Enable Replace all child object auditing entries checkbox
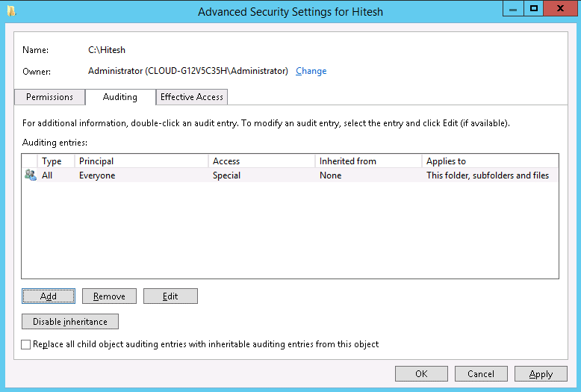 (26, 344)
